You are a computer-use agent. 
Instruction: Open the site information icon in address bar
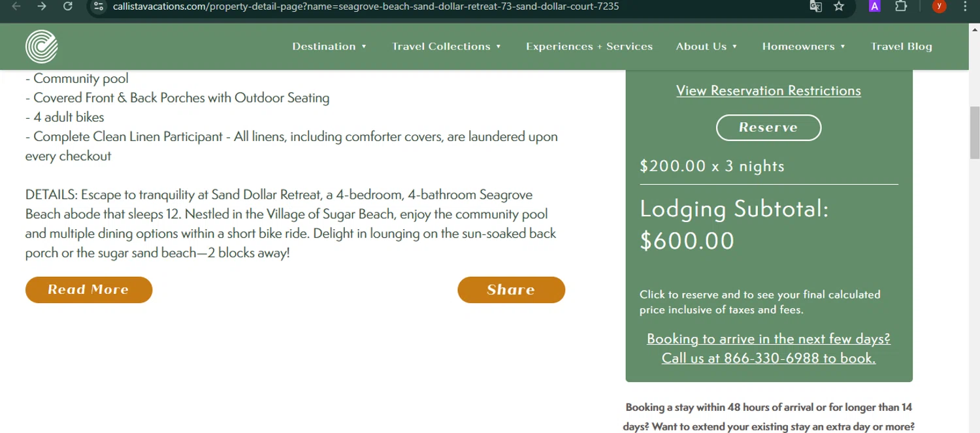pyautogui.click(x=99, y=7)
